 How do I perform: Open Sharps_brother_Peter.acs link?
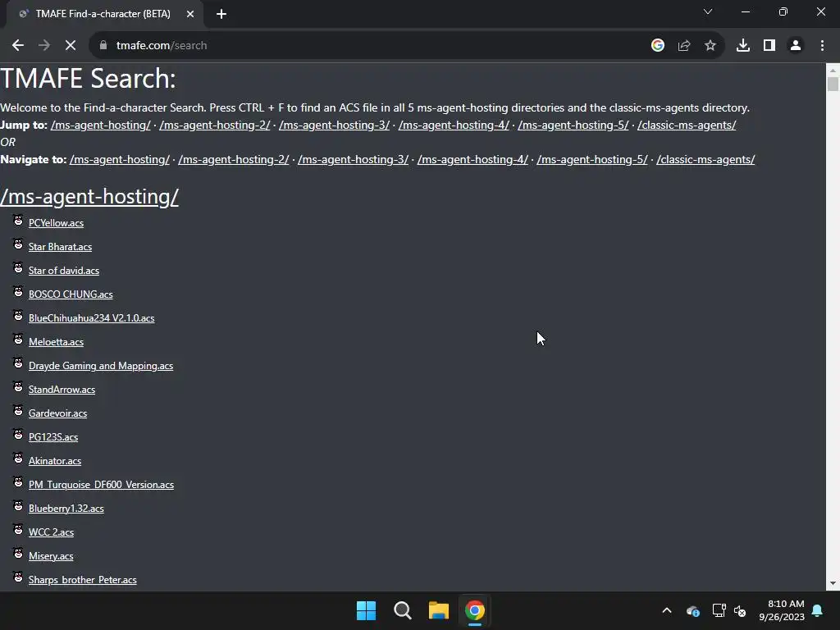(83, 580)
